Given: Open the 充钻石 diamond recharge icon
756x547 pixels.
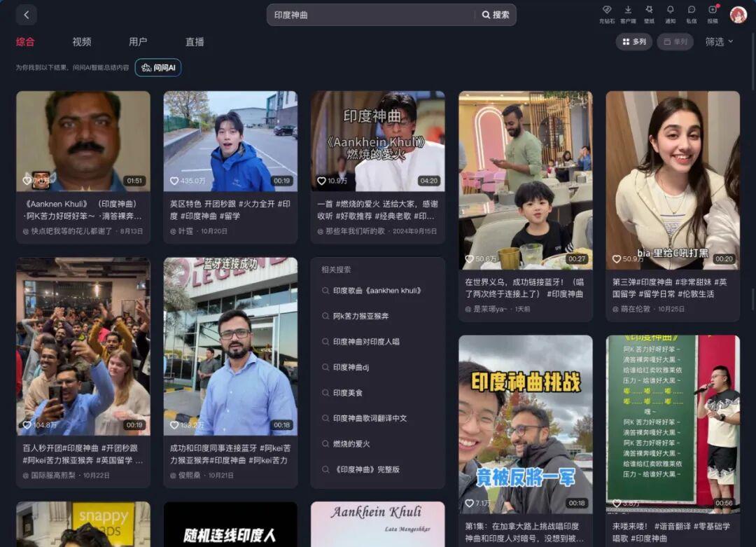Looking at the screenshot, I should point(607,13).
